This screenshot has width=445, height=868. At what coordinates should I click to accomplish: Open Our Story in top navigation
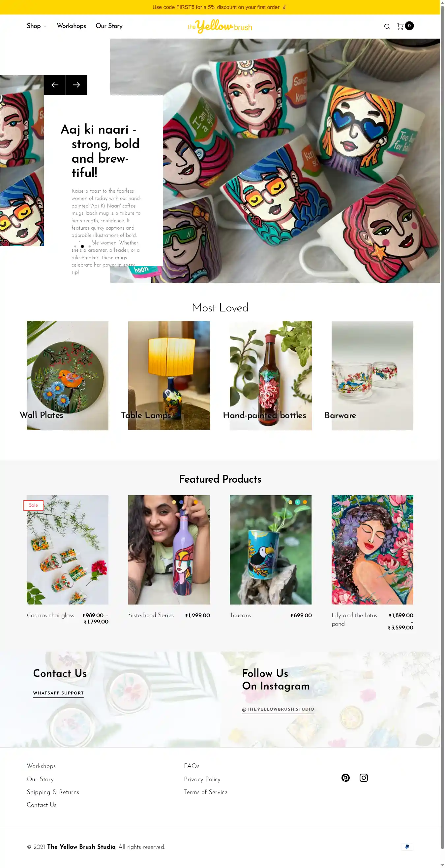109,26
